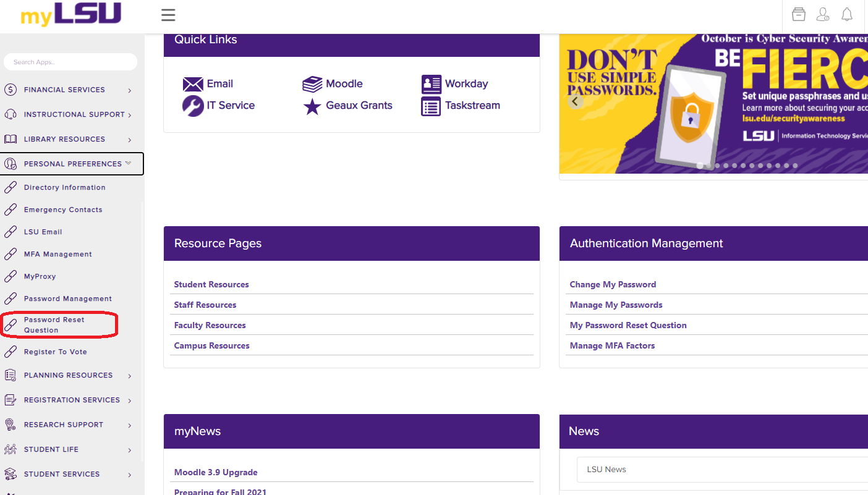The height and width of the screenshot is (495, 868).
Task: Click the Email envelope icon
Action: (193, 84)
